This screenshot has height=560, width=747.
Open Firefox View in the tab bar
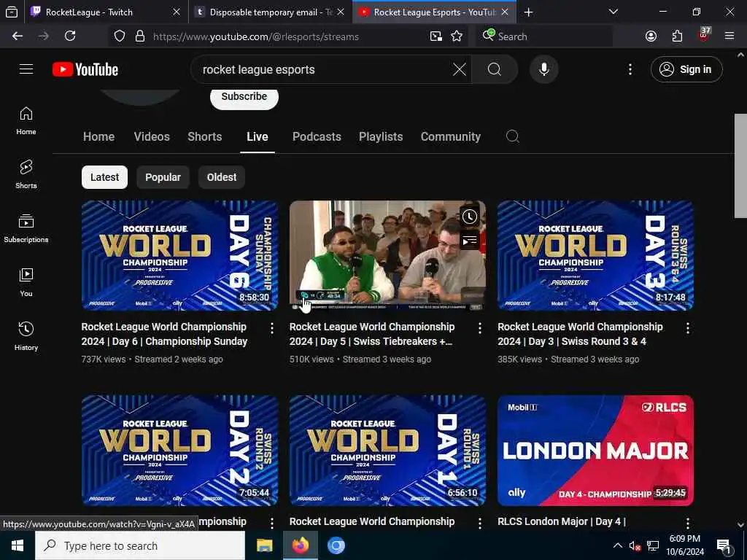click(x=12, y=12)
